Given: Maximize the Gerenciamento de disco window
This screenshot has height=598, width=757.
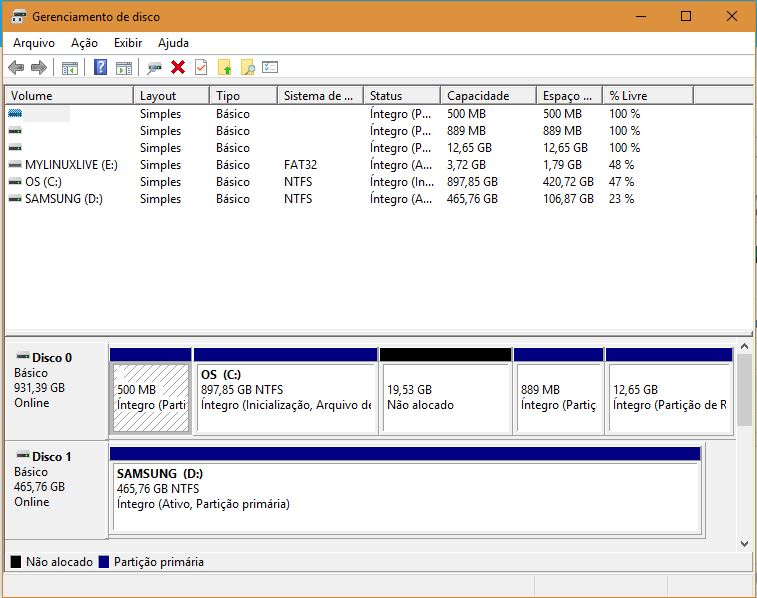Looking at the screenshot, I should click(686, 16).
